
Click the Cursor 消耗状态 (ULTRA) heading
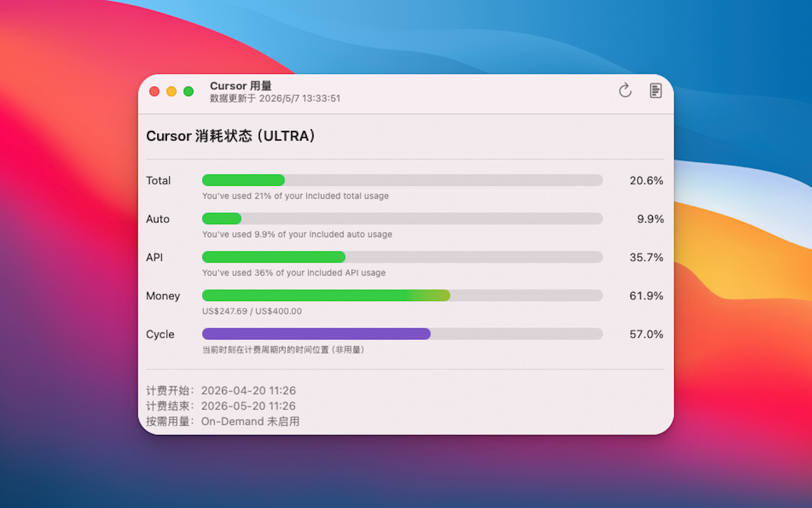pyautogui.click(x=231, y=136)
